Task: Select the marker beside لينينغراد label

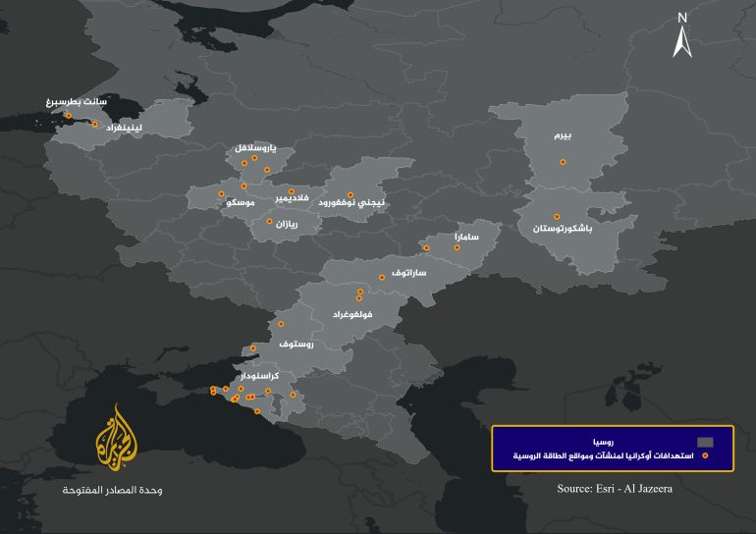Action: pos(95,125)
